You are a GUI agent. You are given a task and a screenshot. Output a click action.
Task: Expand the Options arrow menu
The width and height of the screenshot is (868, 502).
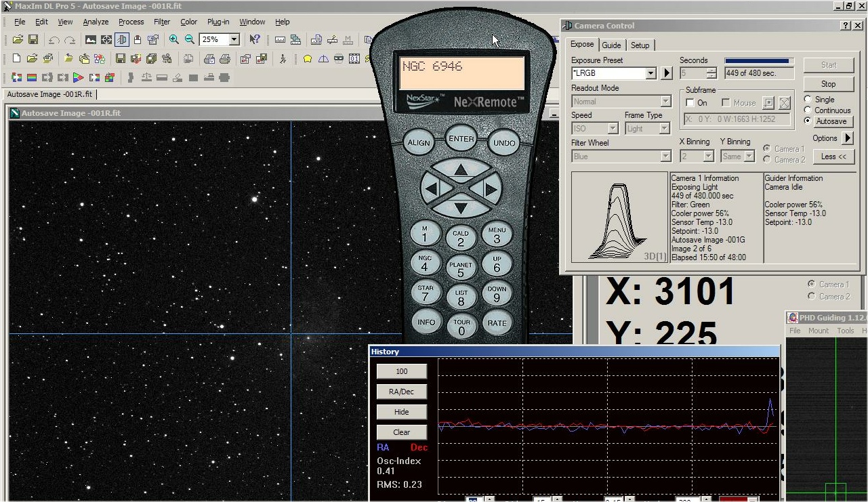(847, 138)
